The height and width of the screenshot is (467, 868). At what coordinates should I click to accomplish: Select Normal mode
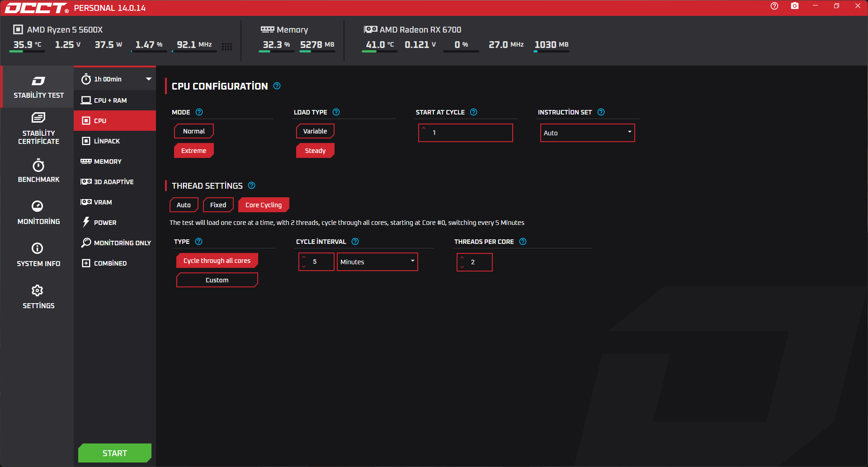[x=194, y=131]
